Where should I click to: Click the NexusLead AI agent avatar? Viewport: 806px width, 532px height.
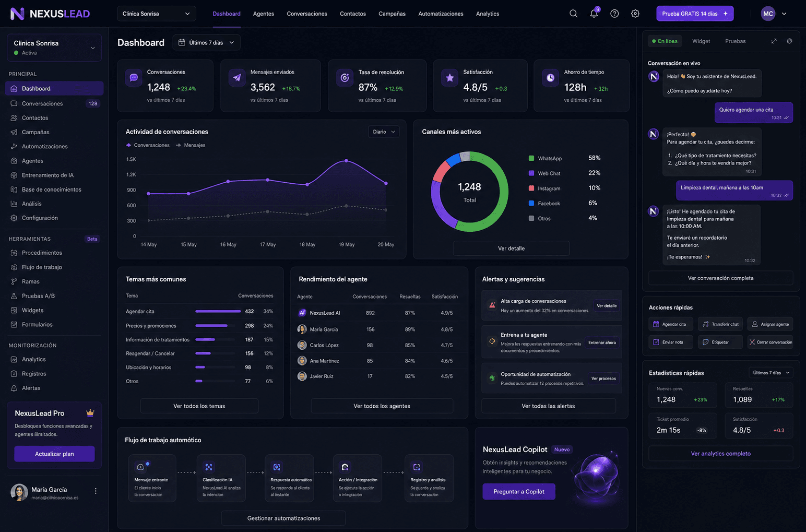(x=302, y=313)
